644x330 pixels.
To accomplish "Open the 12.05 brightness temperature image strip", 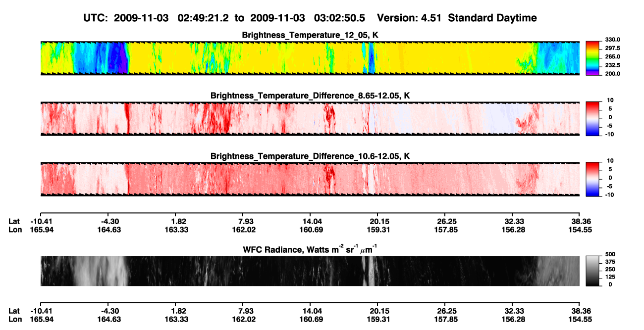I will 310,58.
